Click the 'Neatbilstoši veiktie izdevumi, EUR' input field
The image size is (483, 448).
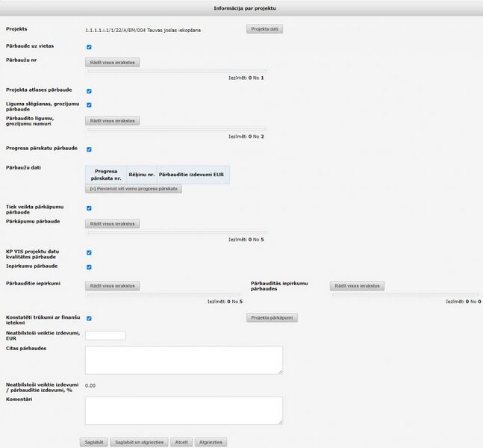[105, 335]
